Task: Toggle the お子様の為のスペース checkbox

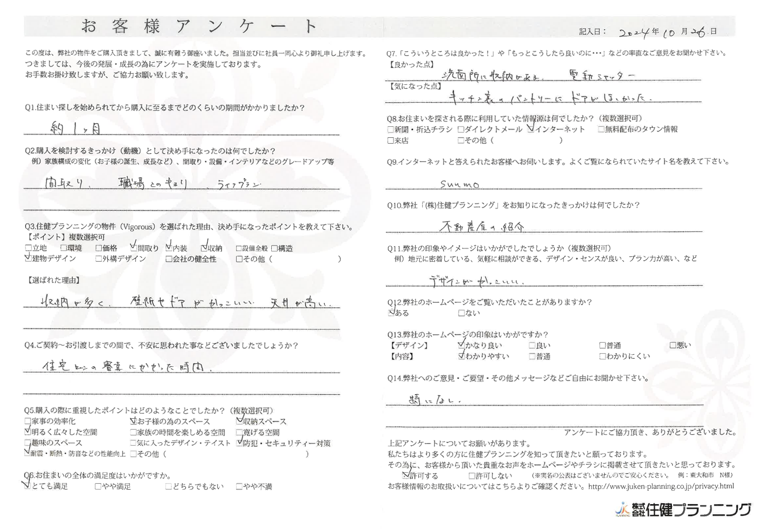Action: (x=133, y=422)
